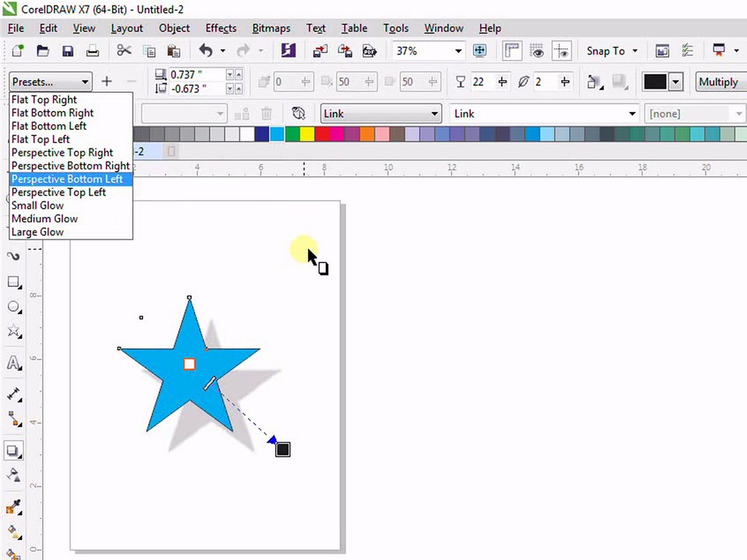Click the yellow swatch in color palette
This screenshot has width=747, height=560.
(x=307, y=135)
